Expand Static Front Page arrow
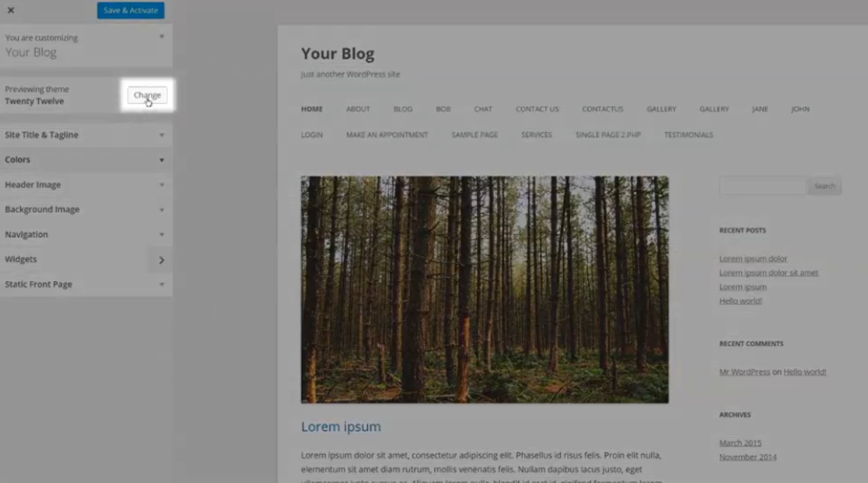 (162, 284)
